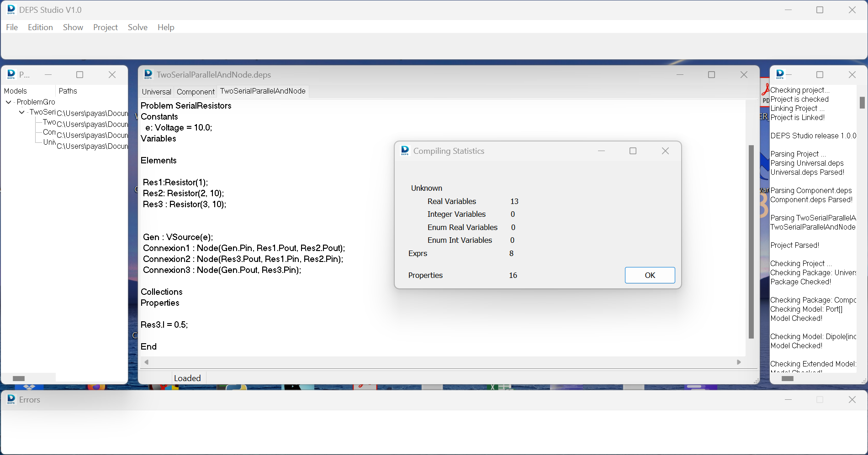Screen dimensions: 868x455
Task: Maximize the log output window
Action: (820, 75)
